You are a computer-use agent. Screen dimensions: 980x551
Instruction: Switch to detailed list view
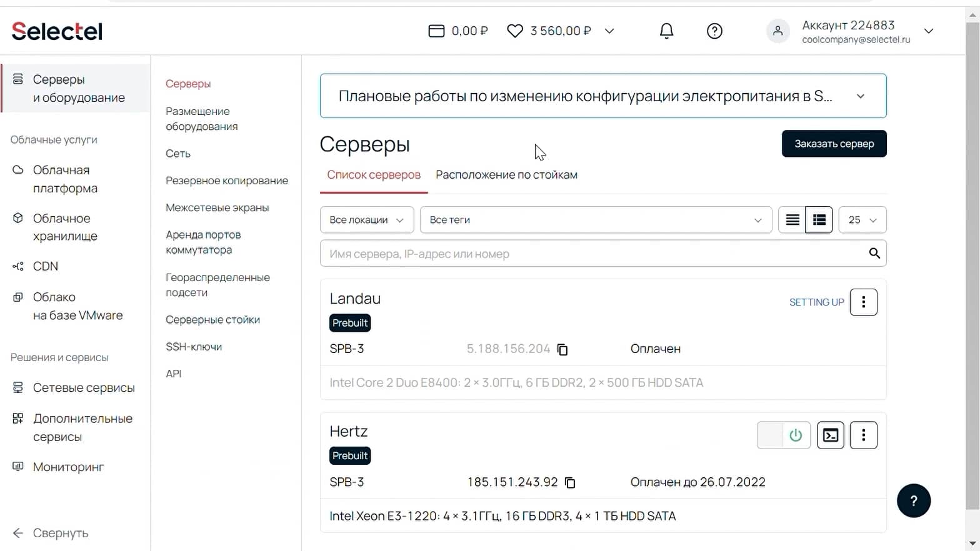click(x=819, y=220)
